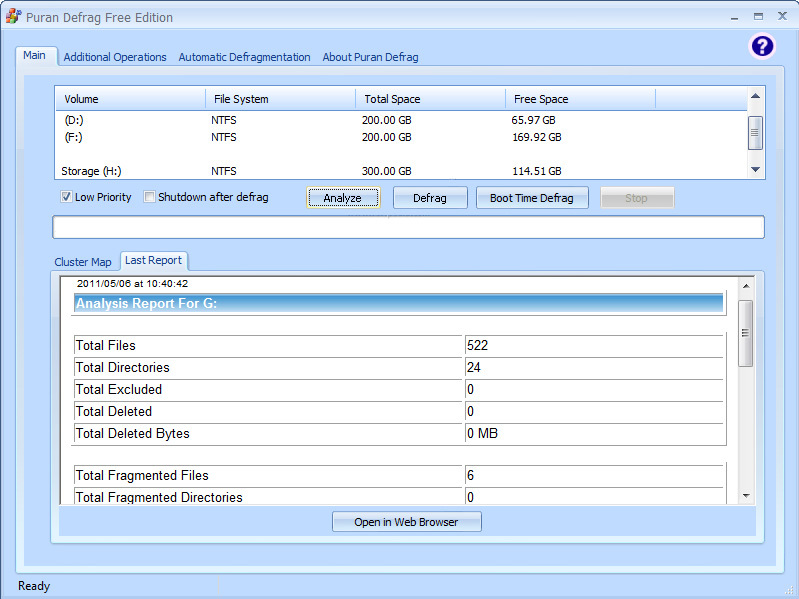Open the Automatic Defragmentation tab
The height and width of the screenshot is (599, 799).
point(244,57)
